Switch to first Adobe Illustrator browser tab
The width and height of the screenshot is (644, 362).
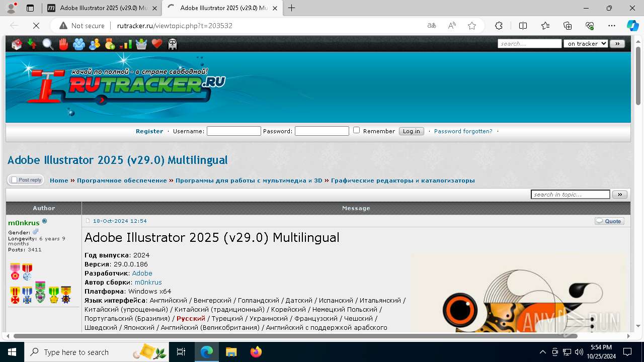click(102, 8)
